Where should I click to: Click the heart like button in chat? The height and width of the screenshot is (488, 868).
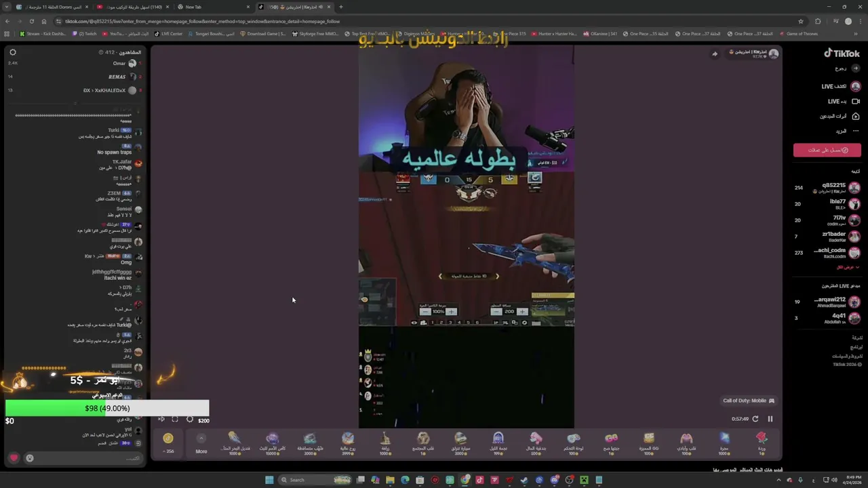[14, 458]
